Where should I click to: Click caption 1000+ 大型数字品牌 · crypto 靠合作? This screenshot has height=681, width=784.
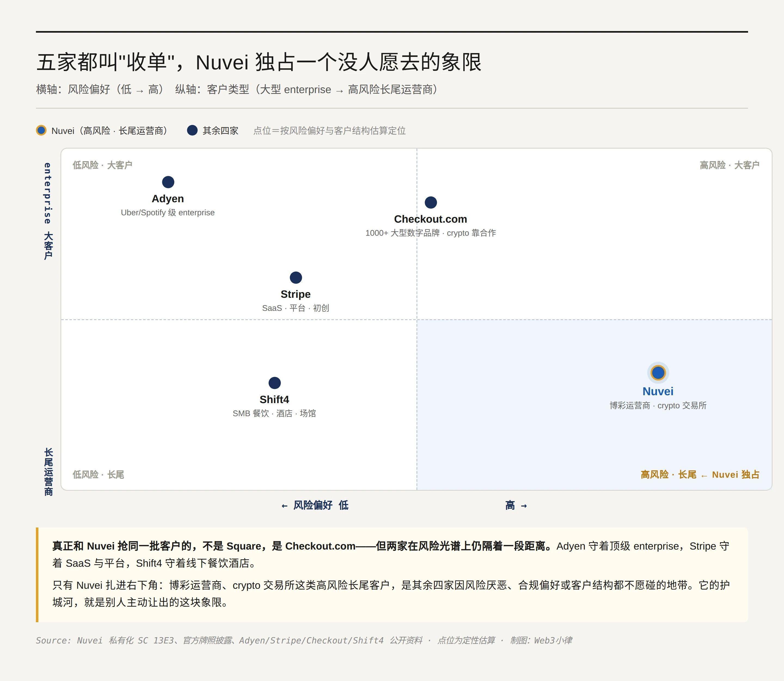[x=431, y=233]
